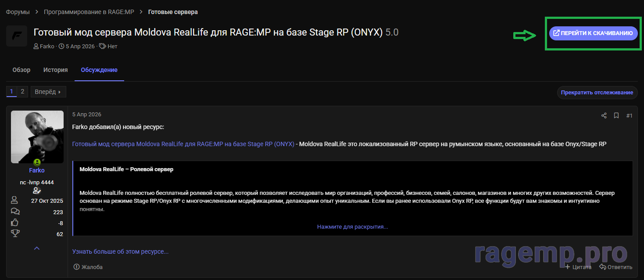Click the green online status badge on the avatar
Screen dimensions: 644x280
click(37, 162)
